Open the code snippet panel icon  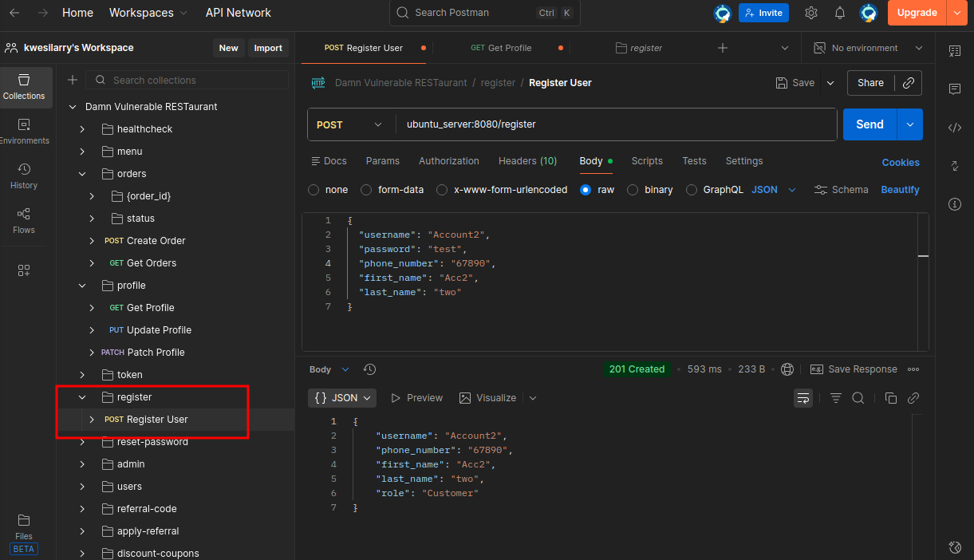[955, 128]
